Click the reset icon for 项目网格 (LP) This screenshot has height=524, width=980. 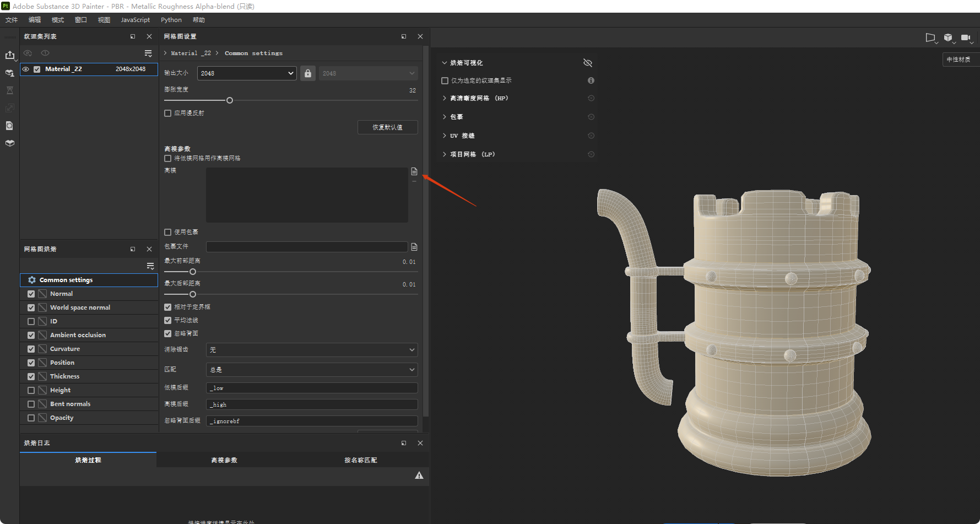point(591,154)
